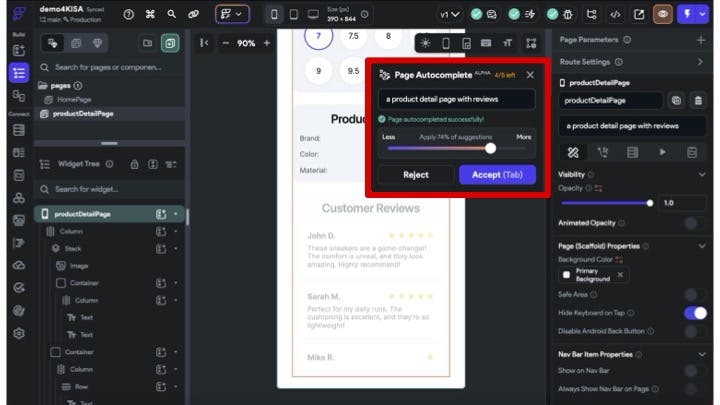Click the Primary Background color swatch
The image size is (720, 405).
click(566, 275)
